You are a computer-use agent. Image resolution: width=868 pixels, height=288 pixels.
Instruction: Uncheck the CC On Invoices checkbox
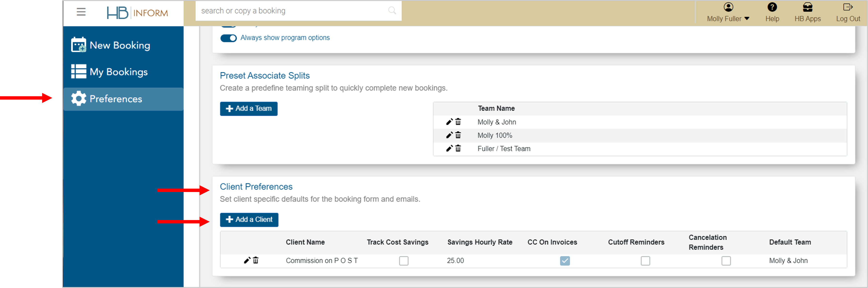tap(565, 261)
